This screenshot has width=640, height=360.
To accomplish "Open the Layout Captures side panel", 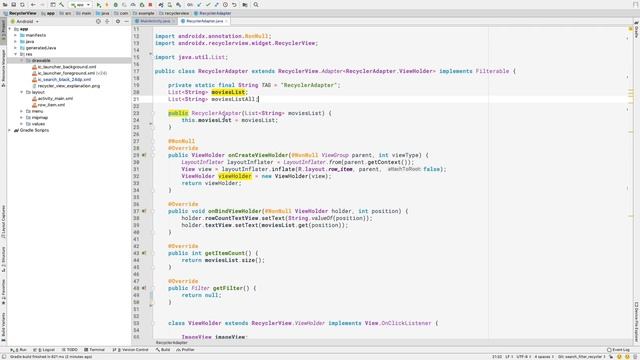I will [3, 222].
